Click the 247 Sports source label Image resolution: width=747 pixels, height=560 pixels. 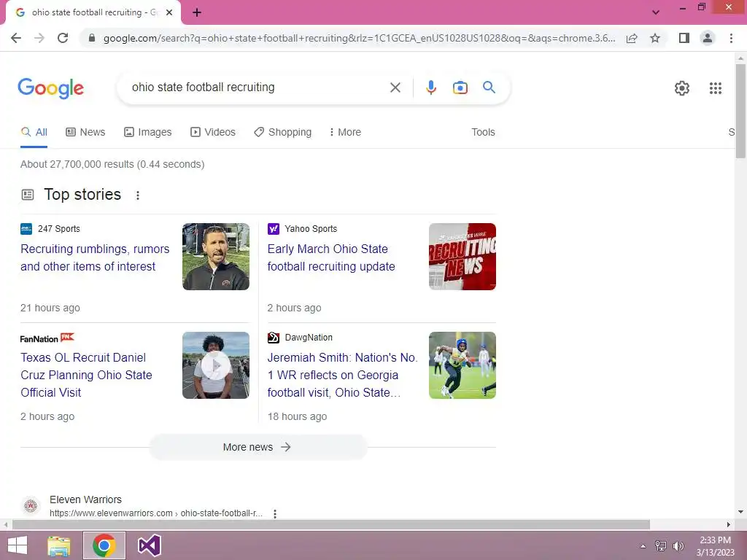[58, 228]
